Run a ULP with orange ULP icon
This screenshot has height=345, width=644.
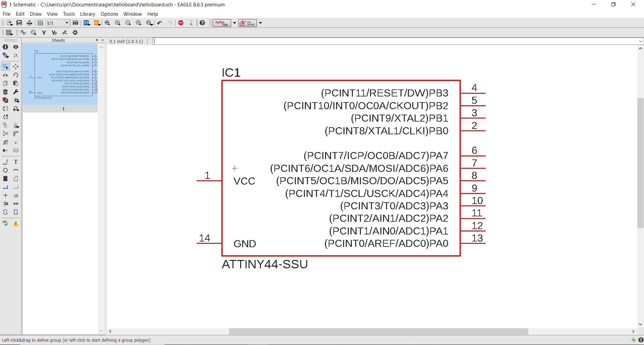97,23
